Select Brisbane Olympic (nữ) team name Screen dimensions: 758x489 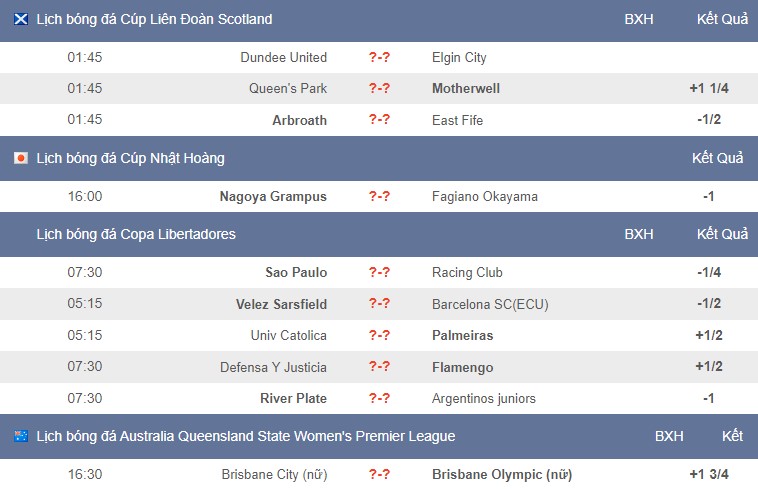(502, 475)
